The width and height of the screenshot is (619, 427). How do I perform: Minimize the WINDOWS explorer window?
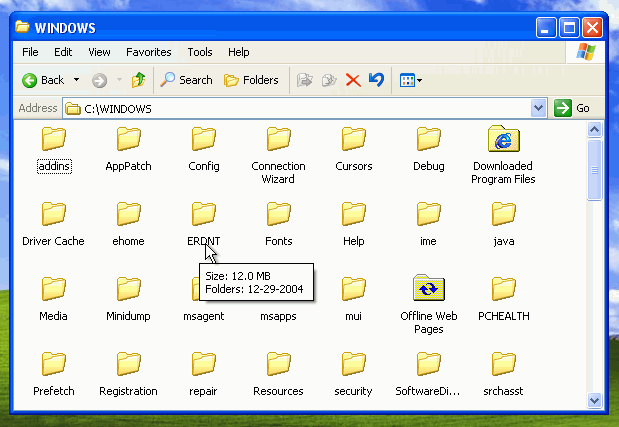(x=546, y=28)
